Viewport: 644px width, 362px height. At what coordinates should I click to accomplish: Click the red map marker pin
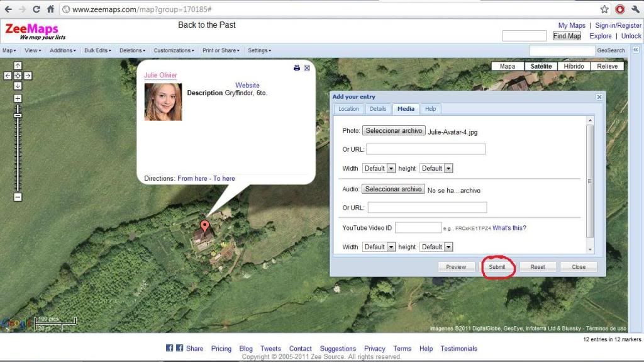click(204, 227)
